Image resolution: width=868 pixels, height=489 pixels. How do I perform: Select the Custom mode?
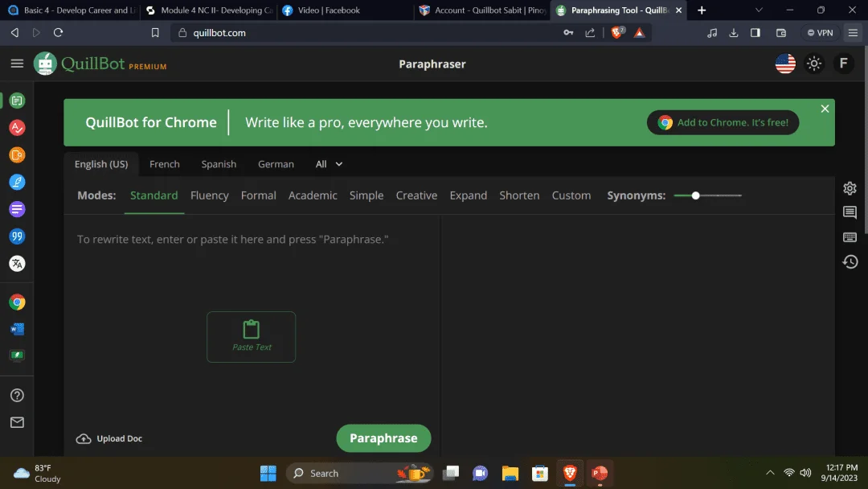coord(571,195)
